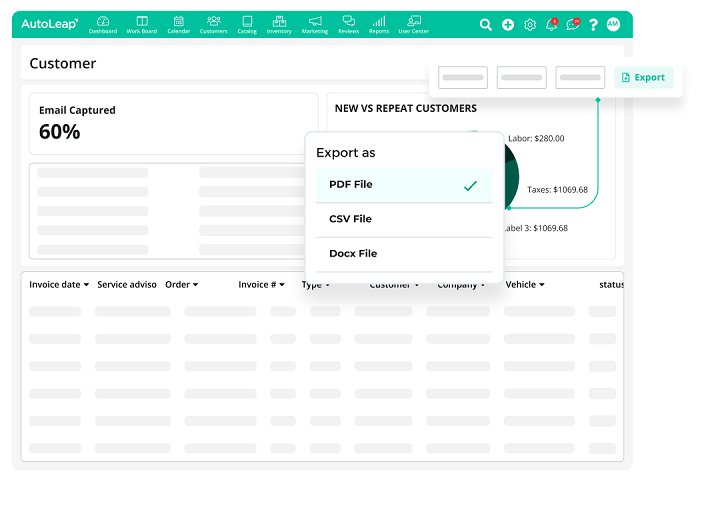Click the notifications bell icon
The image size is (720, 516).
pyautogui.click(x=551, y=25)
